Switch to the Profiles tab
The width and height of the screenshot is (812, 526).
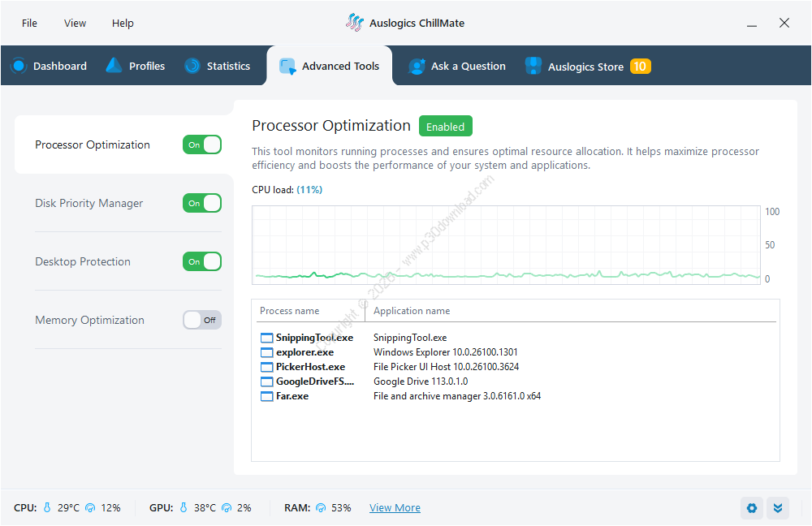pos(136,66)
